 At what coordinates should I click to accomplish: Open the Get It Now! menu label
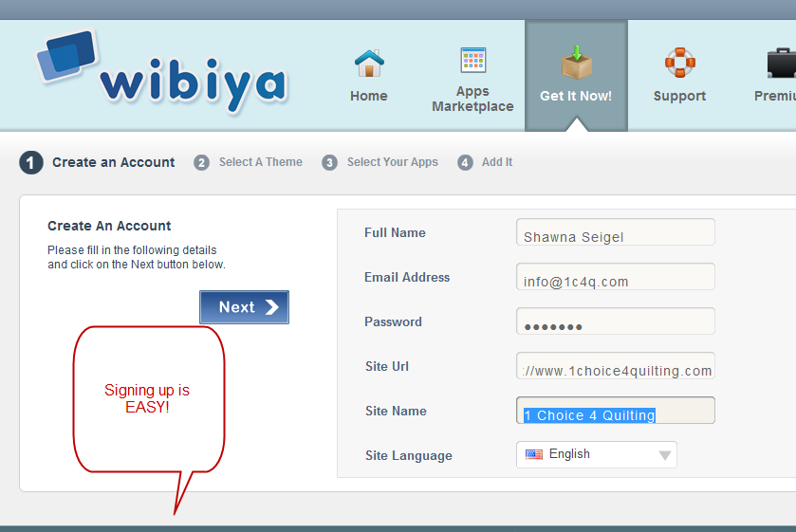pos(576,96)
